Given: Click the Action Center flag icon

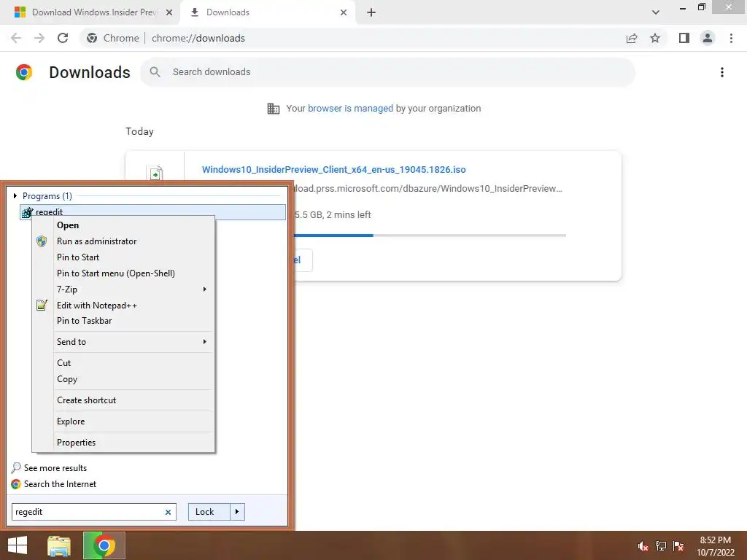Looking at the screenshot, I should tap(678, 546).
